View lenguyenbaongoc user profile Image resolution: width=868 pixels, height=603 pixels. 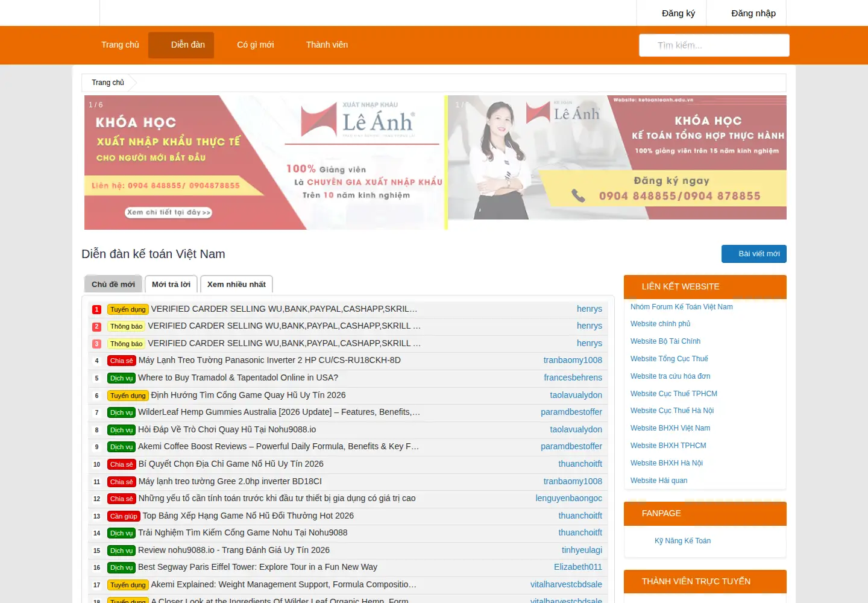coord(568,499)
